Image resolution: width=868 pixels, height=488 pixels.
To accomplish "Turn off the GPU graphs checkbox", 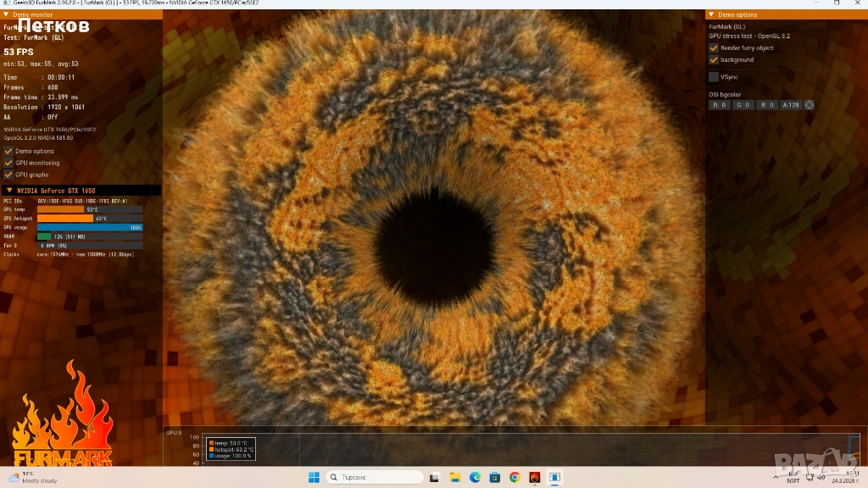I will pos(8,175).
